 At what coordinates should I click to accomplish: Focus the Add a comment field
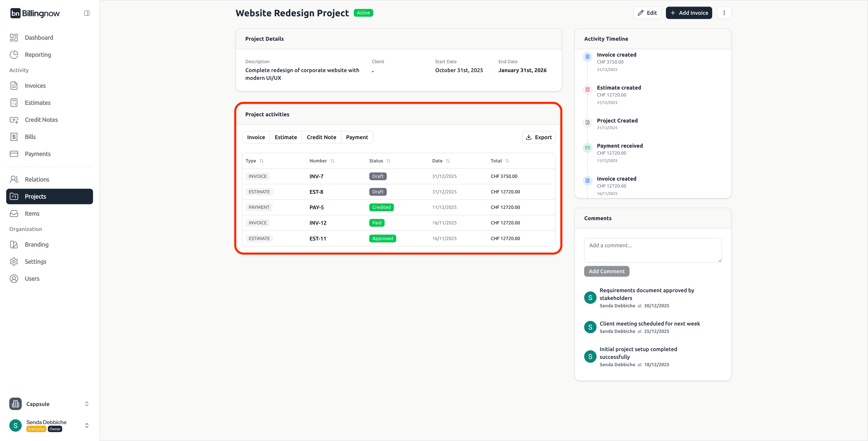[x=652, y=250]
